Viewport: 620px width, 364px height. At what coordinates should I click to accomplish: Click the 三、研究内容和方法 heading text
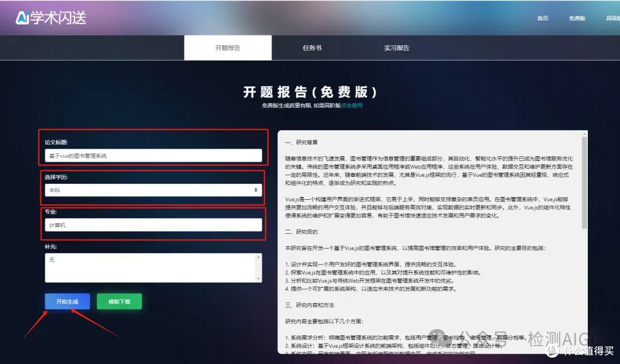[309, 305]
